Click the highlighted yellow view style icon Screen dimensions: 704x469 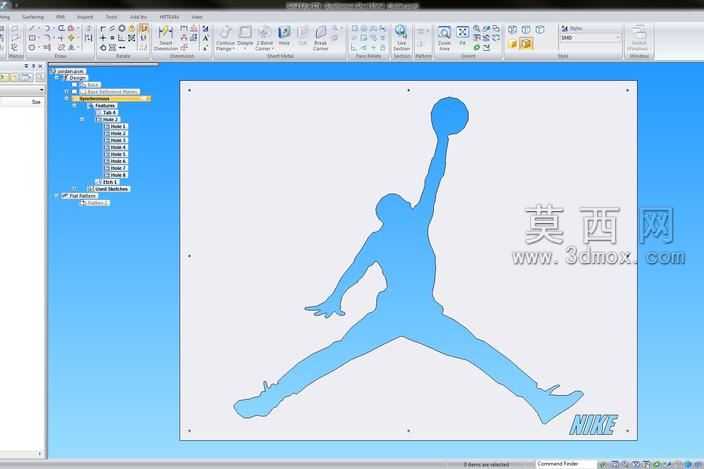click(526, 44)
